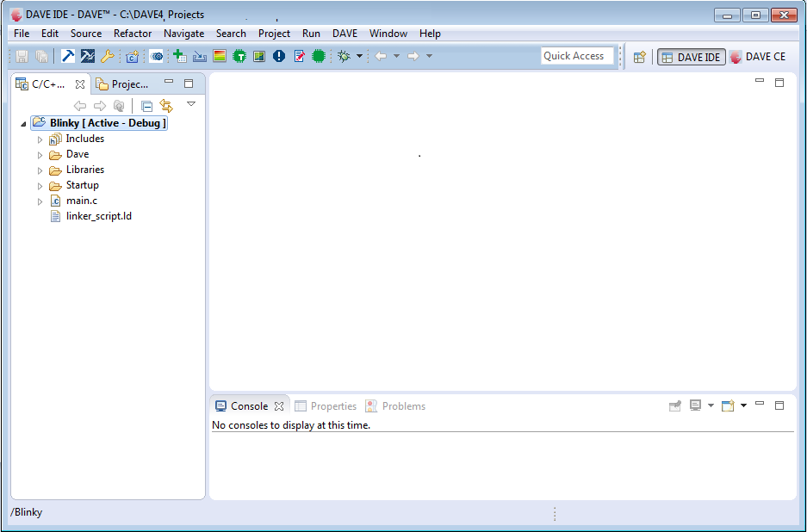Click the Generate Code document pencil icon

pos(299,56)
